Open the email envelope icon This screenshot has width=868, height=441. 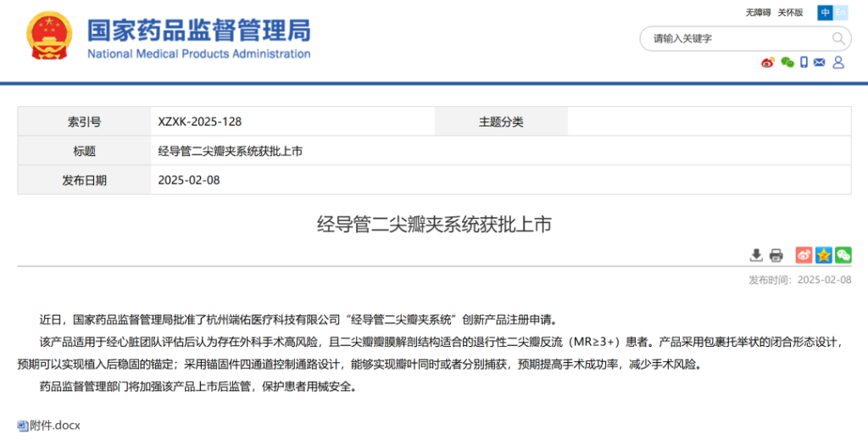tap(820, 63)
